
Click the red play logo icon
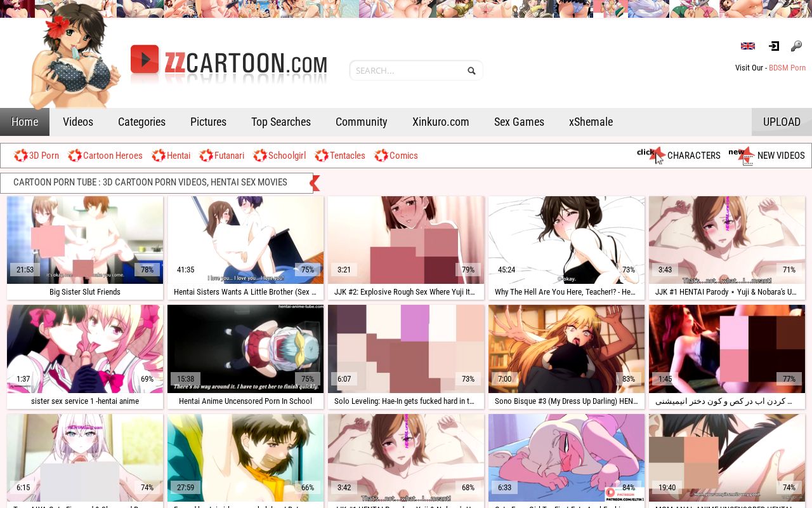(145, 60)
